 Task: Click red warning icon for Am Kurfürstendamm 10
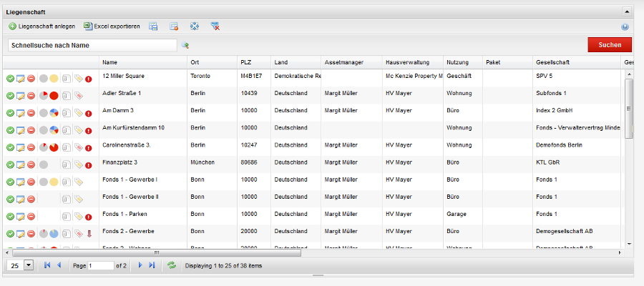88,130
